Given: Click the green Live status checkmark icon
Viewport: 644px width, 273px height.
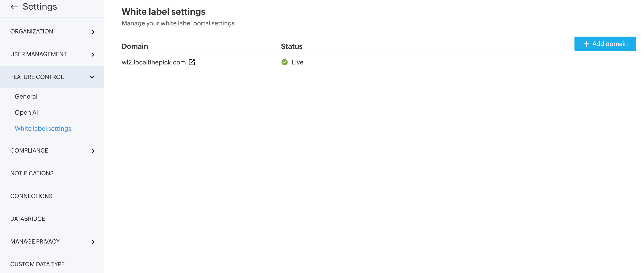Looking at the screenshot, I should 284,62.
